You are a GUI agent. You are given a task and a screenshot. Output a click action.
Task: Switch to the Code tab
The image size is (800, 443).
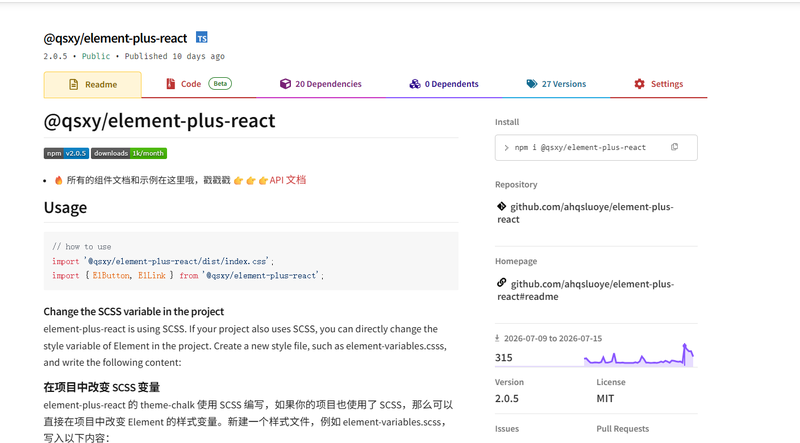[198, 84]
